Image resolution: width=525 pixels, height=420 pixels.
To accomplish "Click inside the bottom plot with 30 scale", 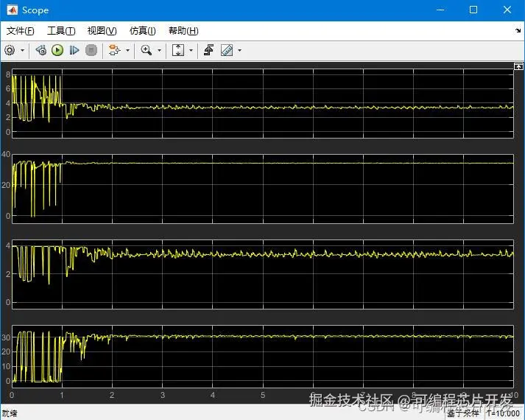I will [x=262, y=357].
